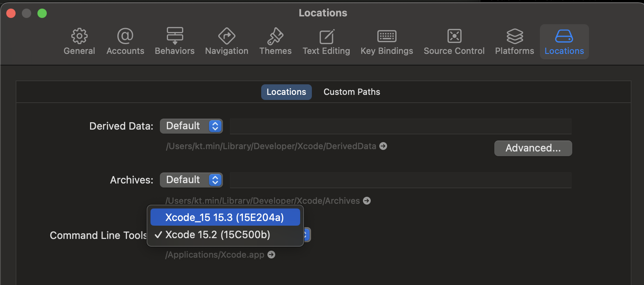Screen dimensions: 644x285
Task: Zoom the window with green button
Action: (42, 13)
